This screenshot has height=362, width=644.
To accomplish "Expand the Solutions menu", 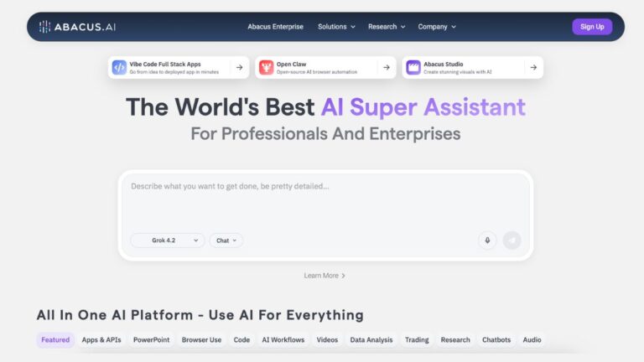I will pyautogui.click(x=336, y=27).
